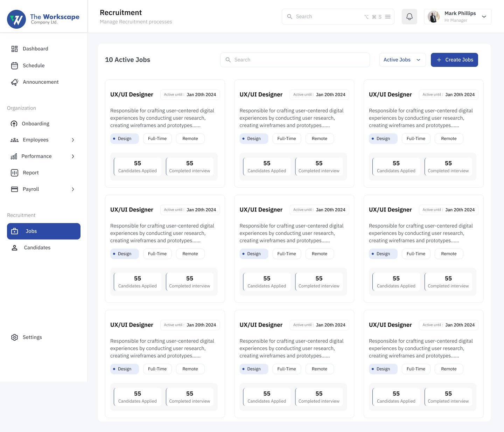Click the 10 Active Jobs heading
The image size is (504, 432).
pos(127,60)
